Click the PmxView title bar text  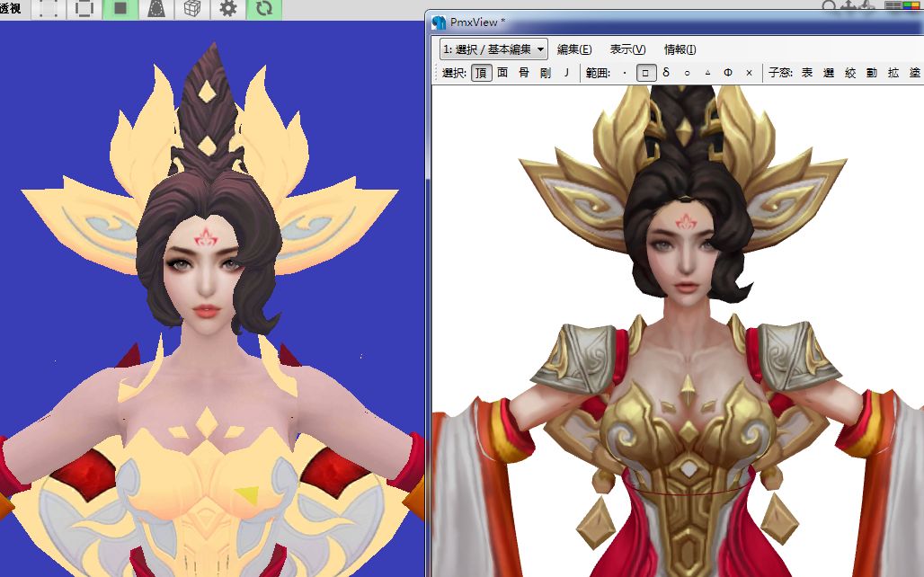(x=477, y=22)
